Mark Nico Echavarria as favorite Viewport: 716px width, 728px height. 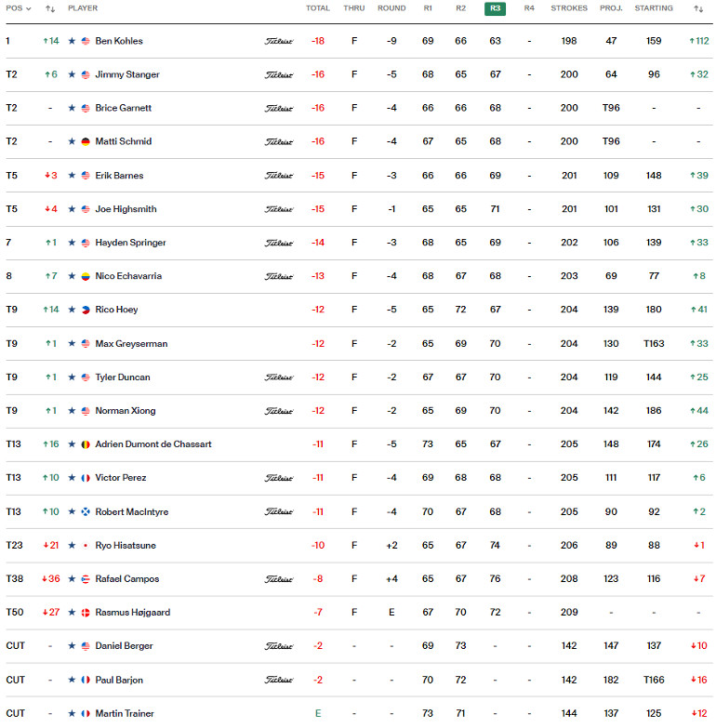(x=72, y=276)
